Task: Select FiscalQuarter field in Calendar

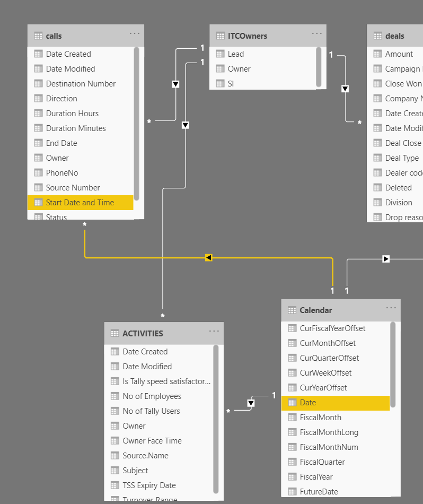Action: (336, 462)
